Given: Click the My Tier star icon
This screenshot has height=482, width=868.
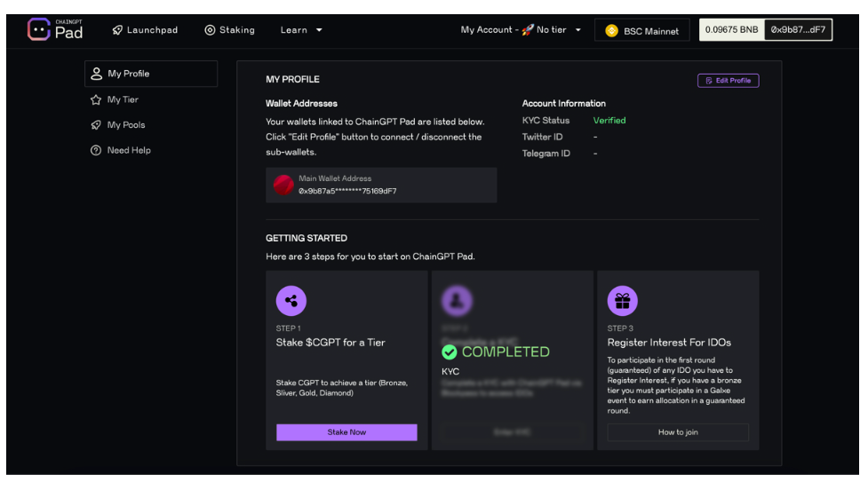Looking at the screenshot, I should [x=96, y=99].
